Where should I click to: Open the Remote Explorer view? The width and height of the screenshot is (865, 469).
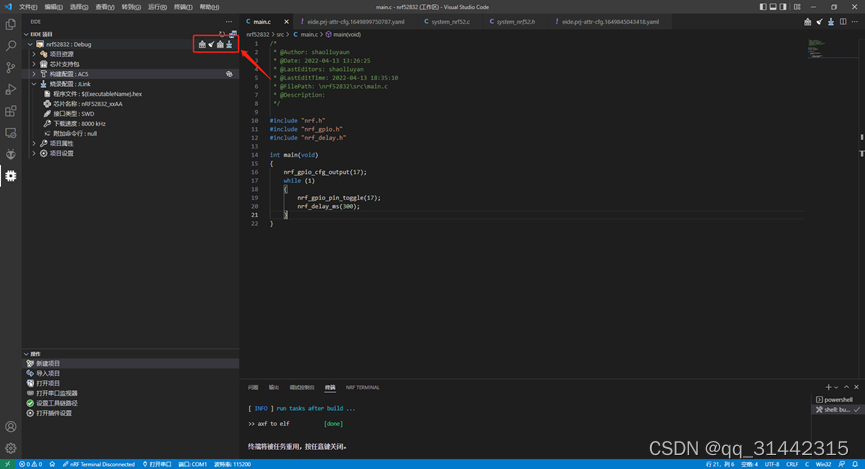[10, 132]
